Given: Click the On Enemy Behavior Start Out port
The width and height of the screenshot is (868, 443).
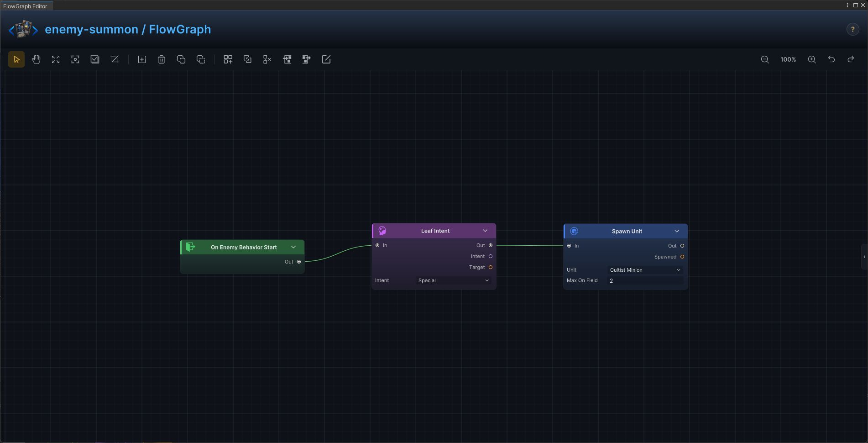Looking at the screenshot, I should coord(299,262).
